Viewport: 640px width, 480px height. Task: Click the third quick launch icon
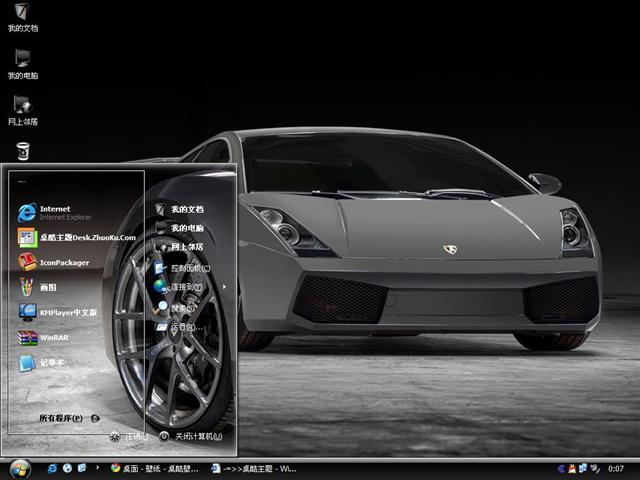(82, 468)
